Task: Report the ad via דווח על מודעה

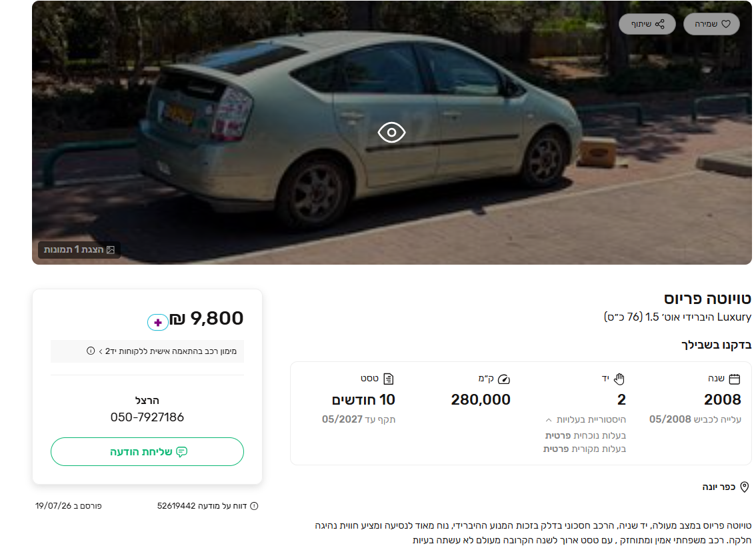Action: pyautogui.click(x=202, y=506)
